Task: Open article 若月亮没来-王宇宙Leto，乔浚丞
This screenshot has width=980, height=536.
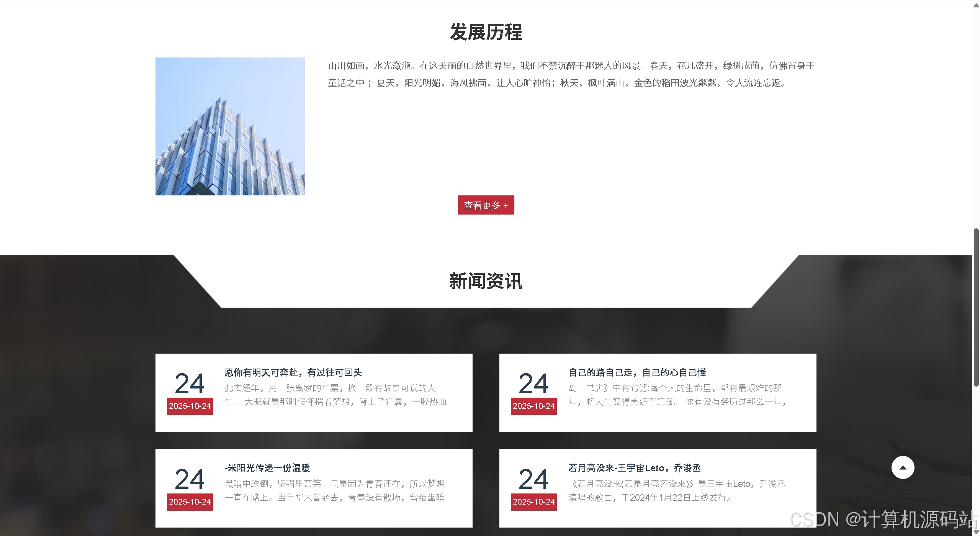Action: pos(635,468)
